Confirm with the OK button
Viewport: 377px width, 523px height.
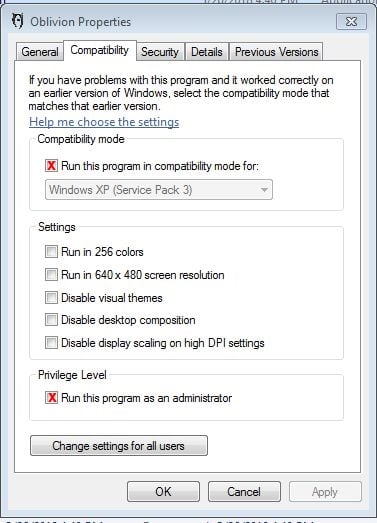pos(163,492)
